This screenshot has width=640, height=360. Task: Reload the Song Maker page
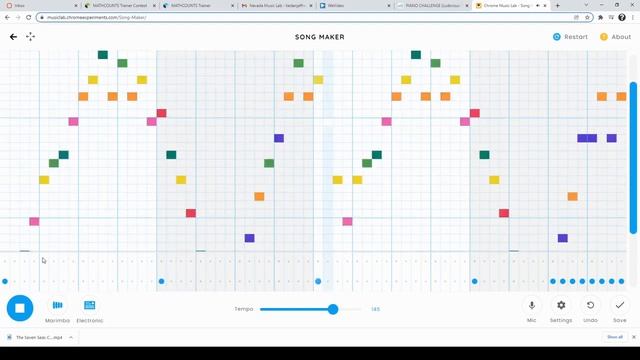click(x=29, y=18)
